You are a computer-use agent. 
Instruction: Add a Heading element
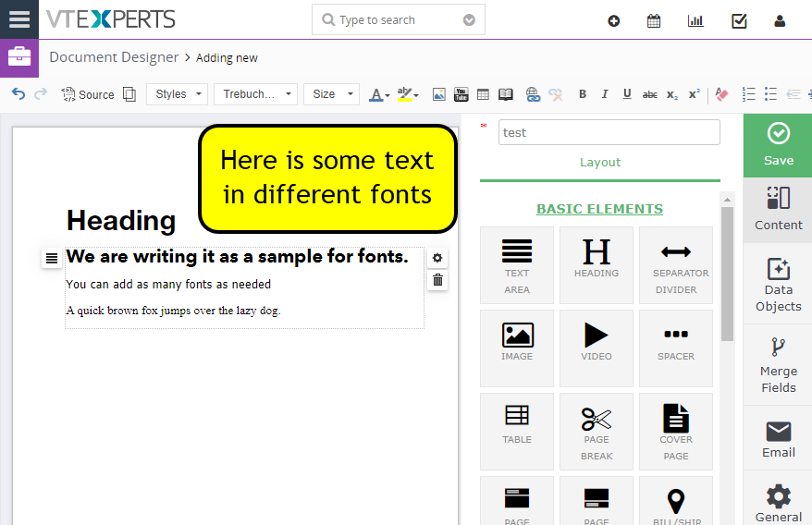[597, 265]
